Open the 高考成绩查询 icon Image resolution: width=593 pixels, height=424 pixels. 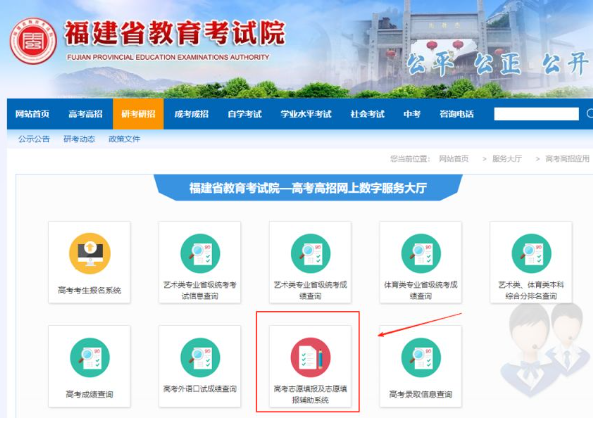90,357
